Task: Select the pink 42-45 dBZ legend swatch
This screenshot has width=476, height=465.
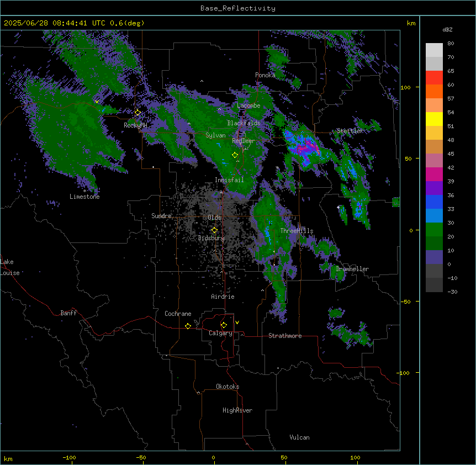Action: click(x=434, y=161)
